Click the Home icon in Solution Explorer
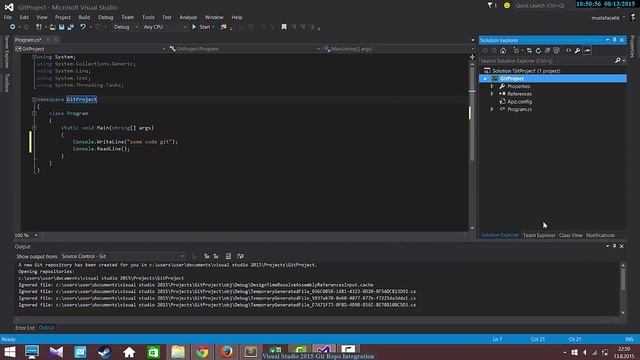 click(503, 51)
